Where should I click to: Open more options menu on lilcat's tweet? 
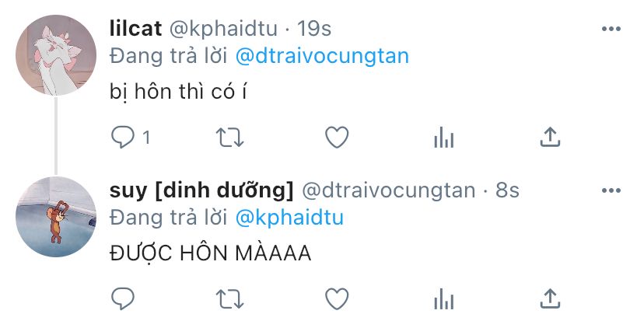611,29
